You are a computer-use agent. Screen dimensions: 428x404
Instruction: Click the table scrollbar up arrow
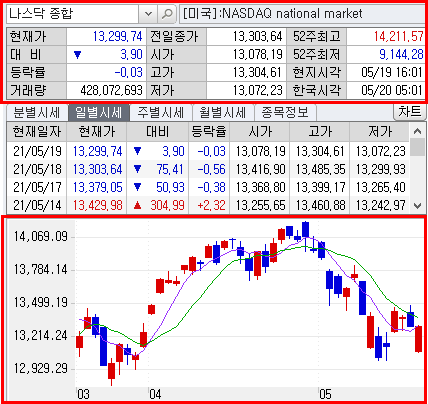417,131
